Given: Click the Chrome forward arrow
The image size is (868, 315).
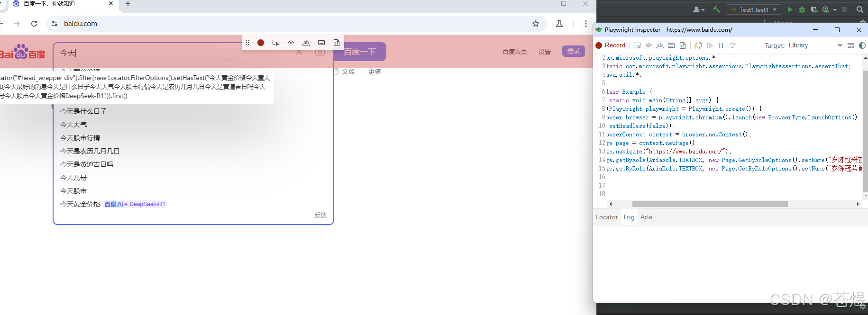Looking at the screenshot, I should tap(17, 24).
